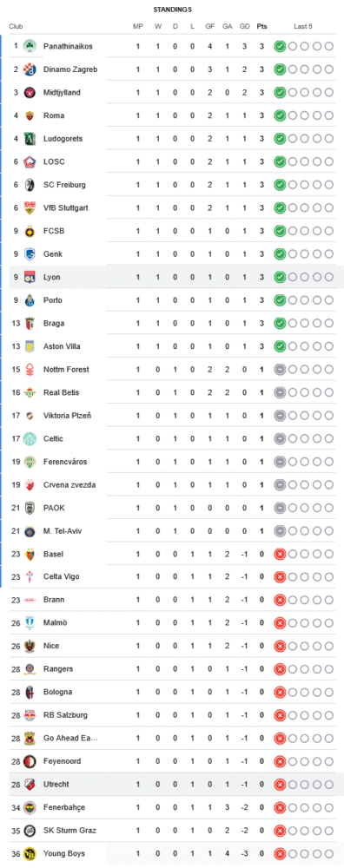Click the Feyenoord team crest
Image resolution: width=344 pixels, height=868 pixels.
pos(30,762)
